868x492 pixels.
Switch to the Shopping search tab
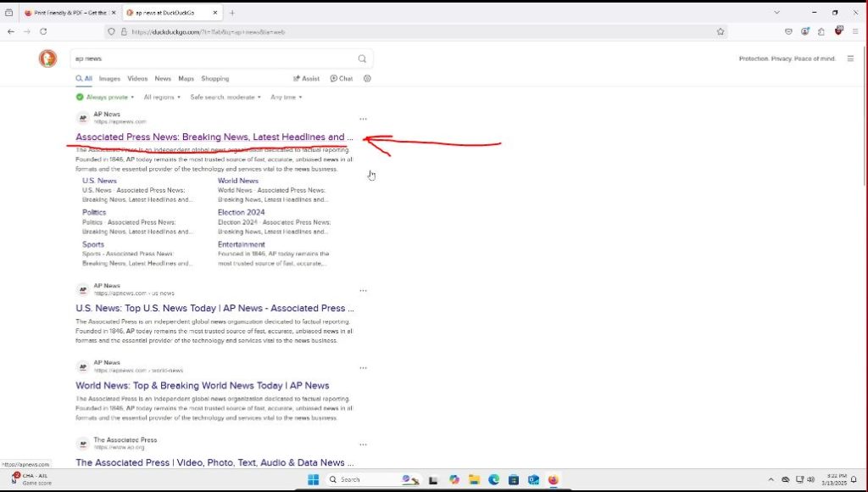click(214, 79)
